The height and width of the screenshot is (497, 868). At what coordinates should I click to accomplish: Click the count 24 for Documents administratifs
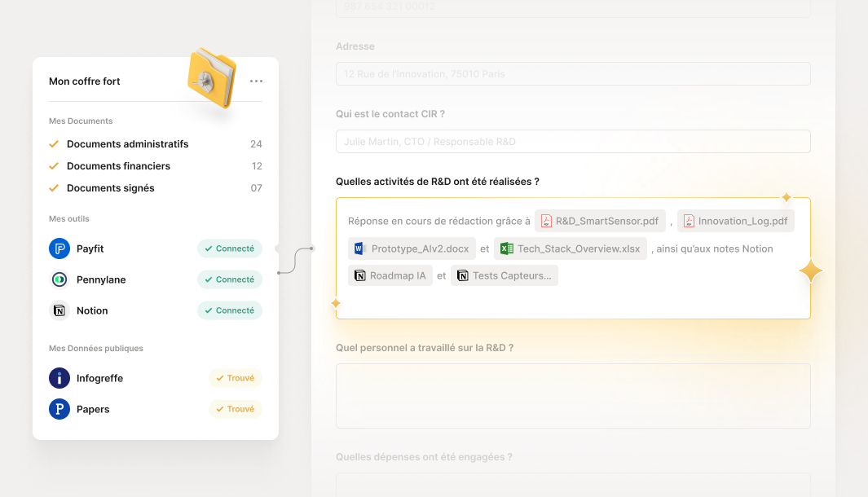(256, 144)
